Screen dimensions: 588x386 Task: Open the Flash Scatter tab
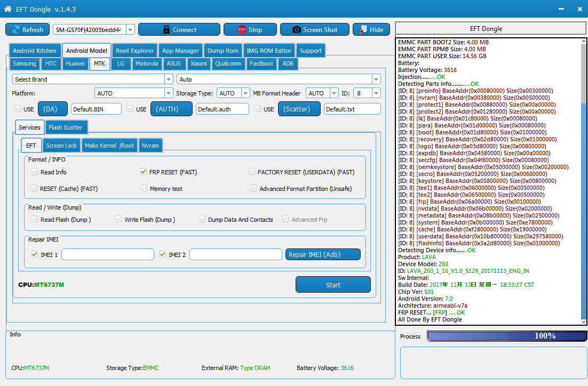(65, 127)
